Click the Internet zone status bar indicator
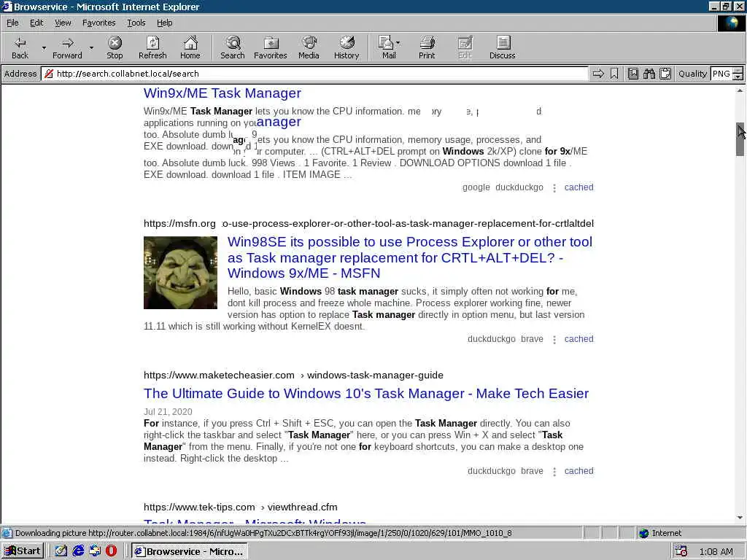This screenshot has width=747, height=560. 660,533
